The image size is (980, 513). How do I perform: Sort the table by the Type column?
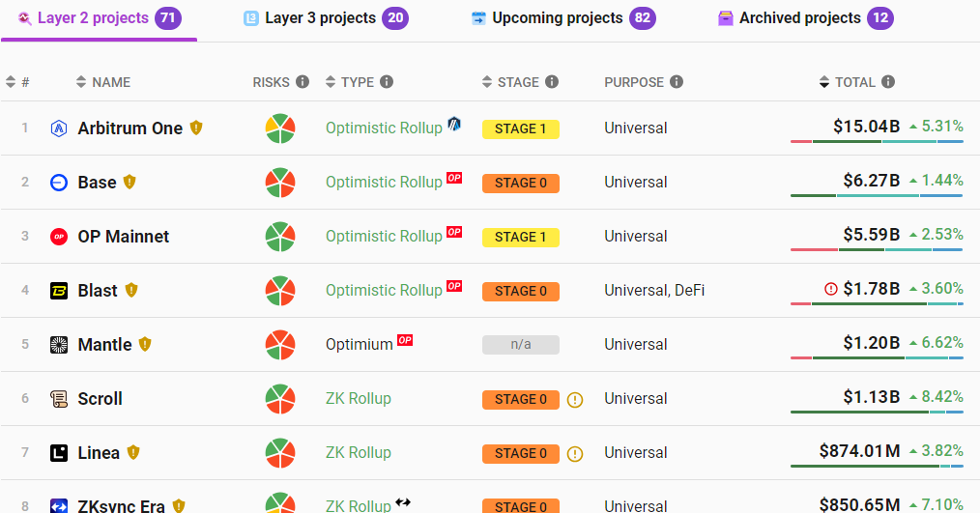(350, 82)
